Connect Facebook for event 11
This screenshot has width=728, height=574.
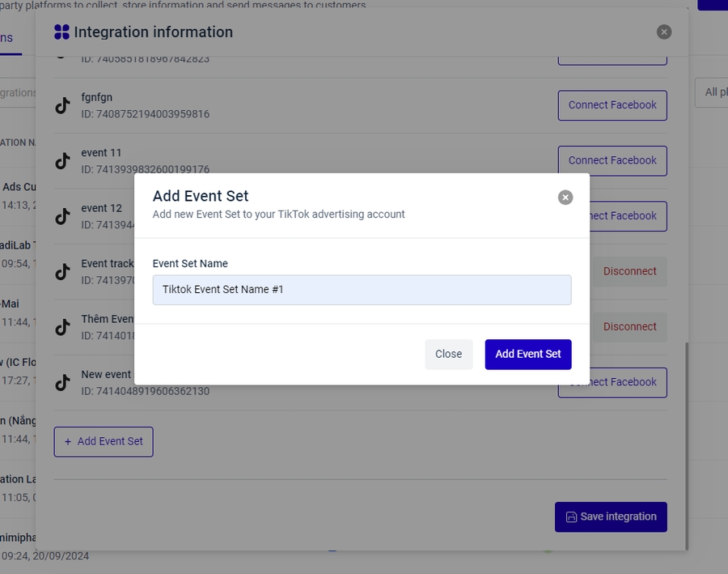click(x=612, y=160)
